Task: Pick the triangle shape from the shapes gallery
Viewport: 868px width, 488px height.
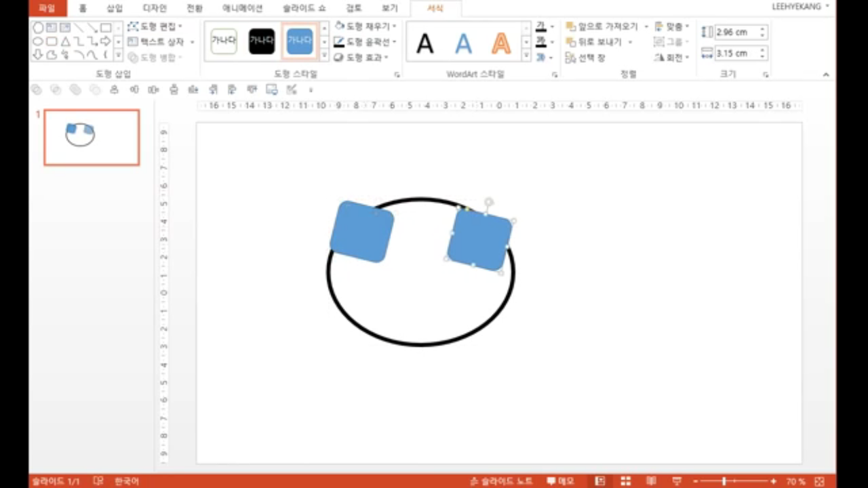Action: tap(66, 41)
